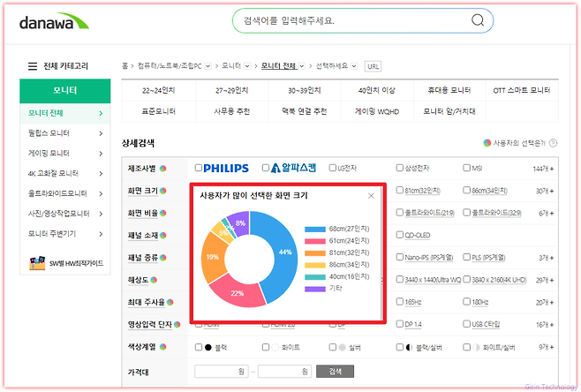Image resolution: width=581 pixels, height=392 pixels.
Task: Check the PHILIPS manufacturer checkbox
Action: point(199,168)
